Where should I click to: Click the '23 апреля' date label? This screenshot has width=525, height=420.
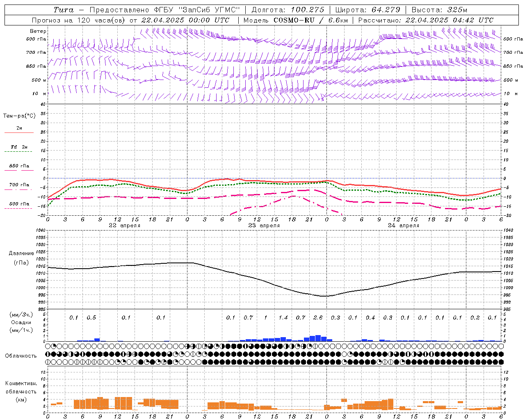pos(264,225)
